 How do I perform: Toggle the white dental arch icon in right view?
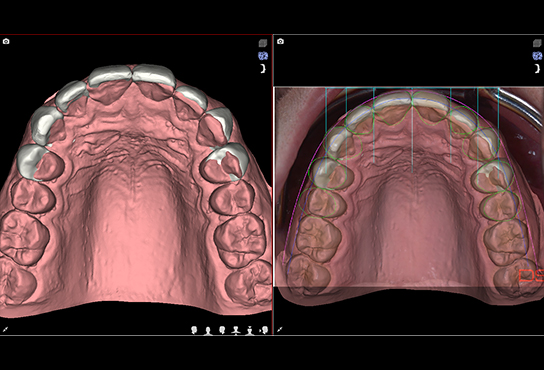pos(537,68)
